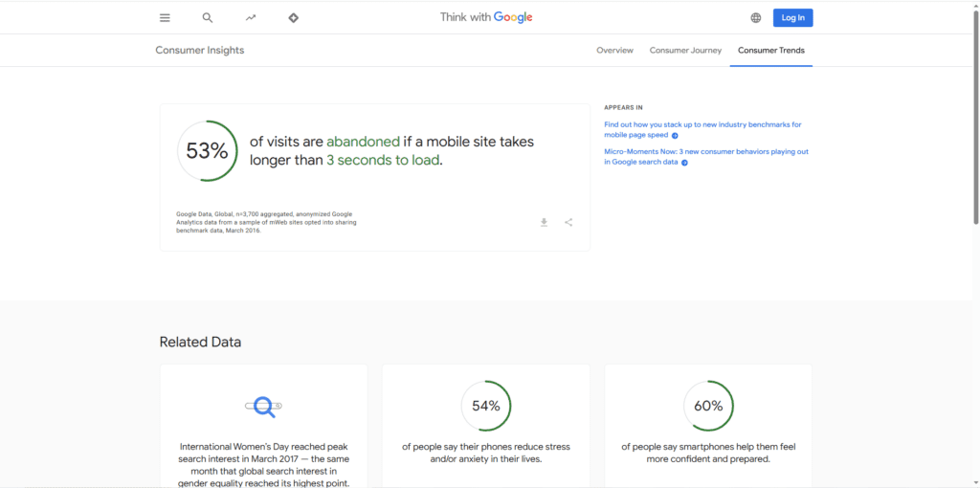
Task: Download the 53% statistic card
Action: click(x=544, y=222)
